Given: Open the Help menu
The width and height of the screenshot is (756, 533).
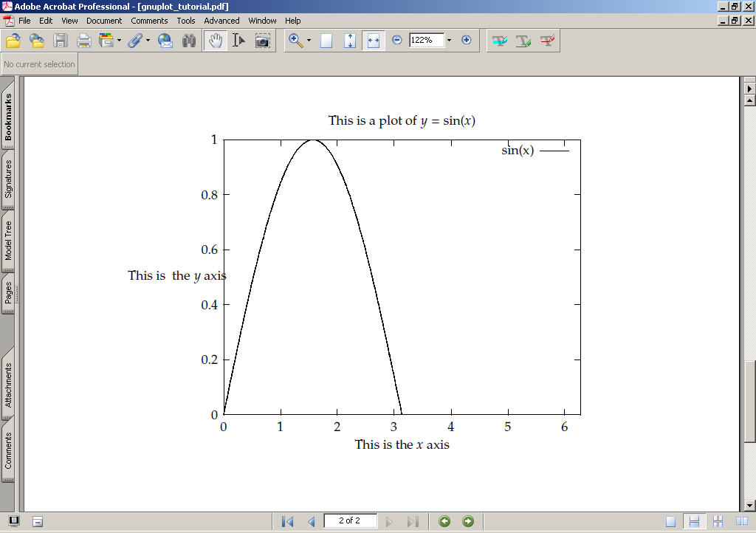Looking at the screenshot, I should tap(292, 21).
